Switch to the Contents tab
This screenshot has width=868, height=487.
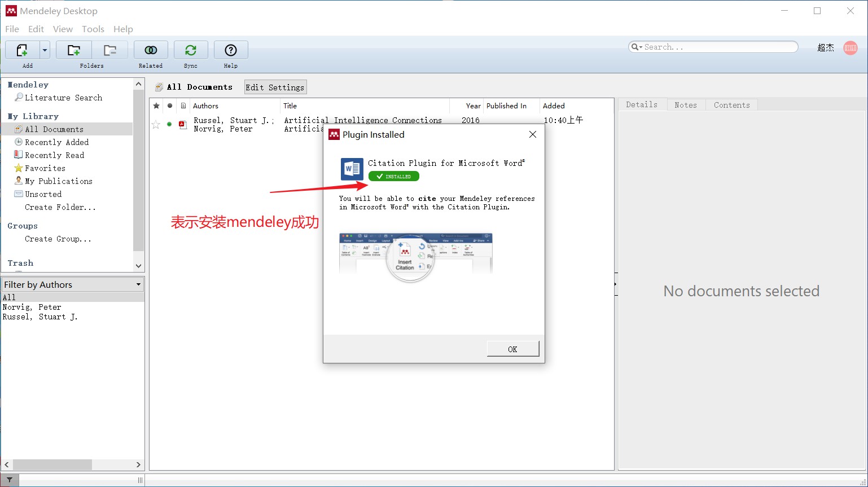732,105
